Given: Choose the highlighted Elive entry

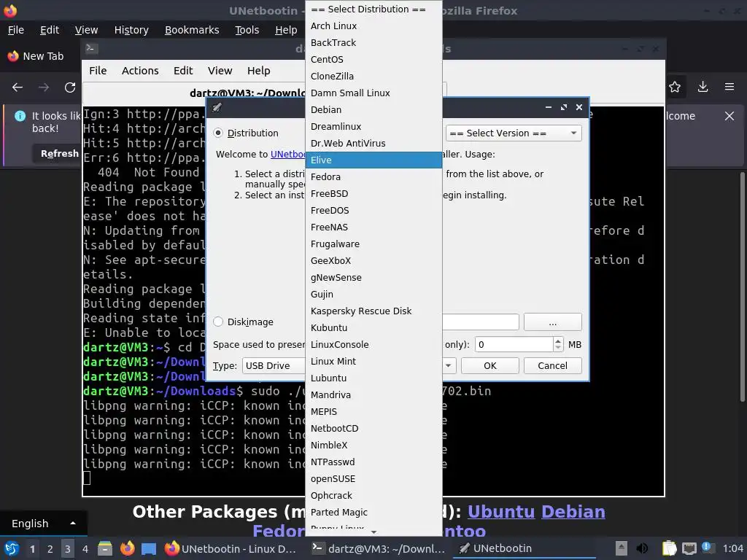Looking at the screenshot, I should [x=373, y=160].
